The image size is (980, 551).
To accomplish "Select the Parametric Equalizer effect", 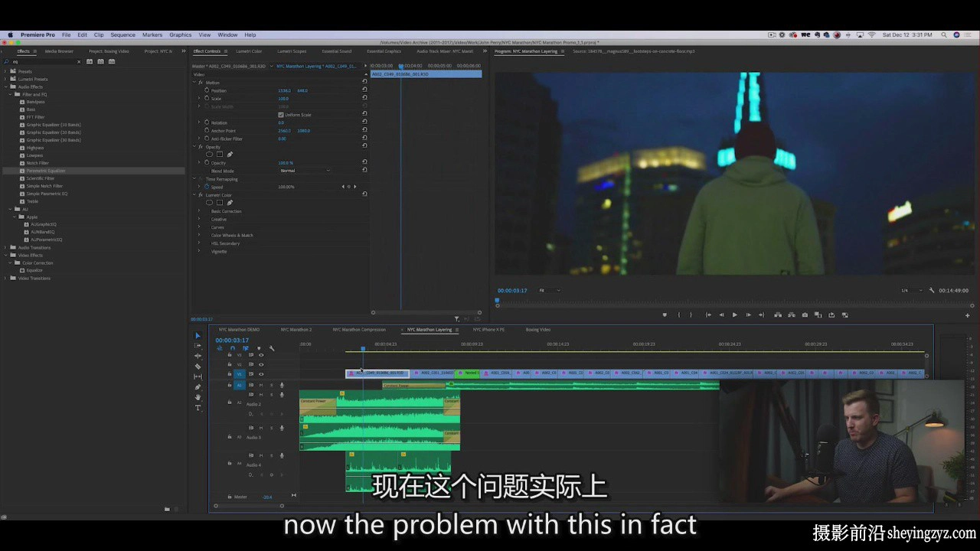I will [46, 171].
